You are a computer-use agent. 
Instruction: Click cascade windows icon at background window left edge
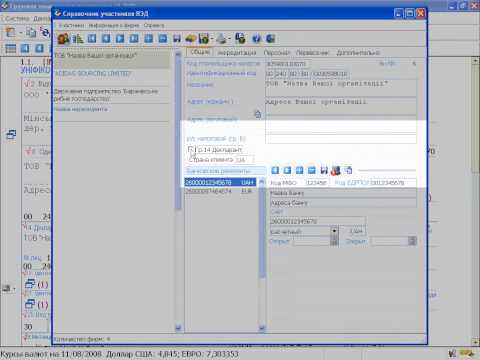tap(11, 134)
